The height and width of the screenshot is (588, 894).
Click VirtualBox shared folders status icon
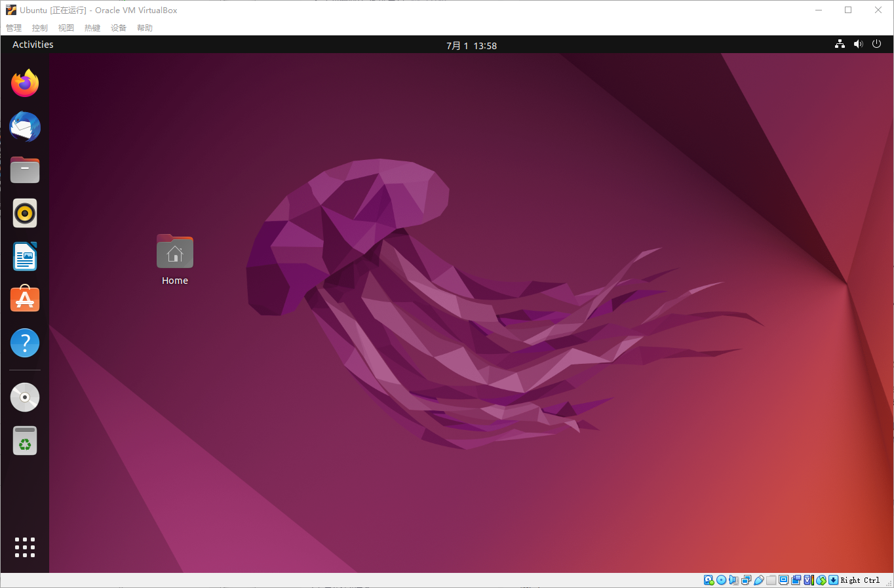tap(771, 580)
